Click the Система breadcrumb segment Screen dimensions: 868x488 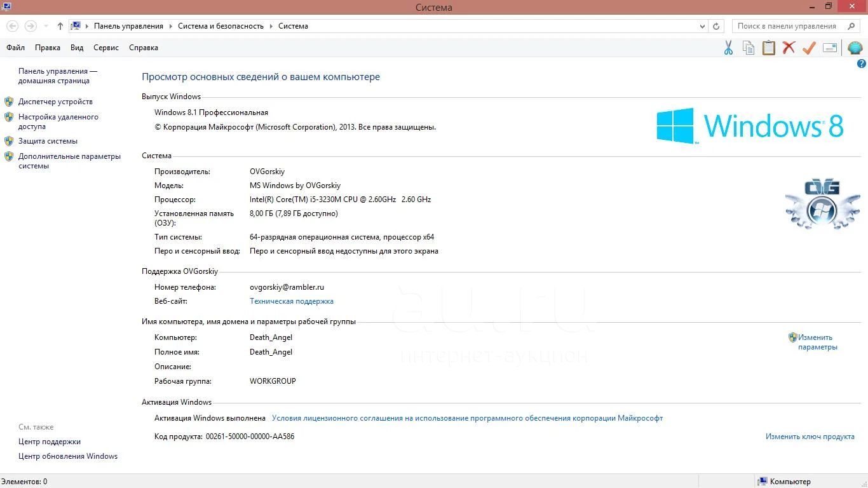[x=293, y=26]
